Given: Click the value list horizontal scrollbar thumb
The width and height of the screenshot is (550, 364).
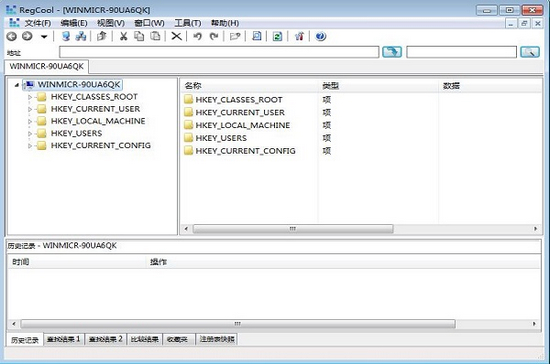Looking at the screenshot, I should click(293, 229).
